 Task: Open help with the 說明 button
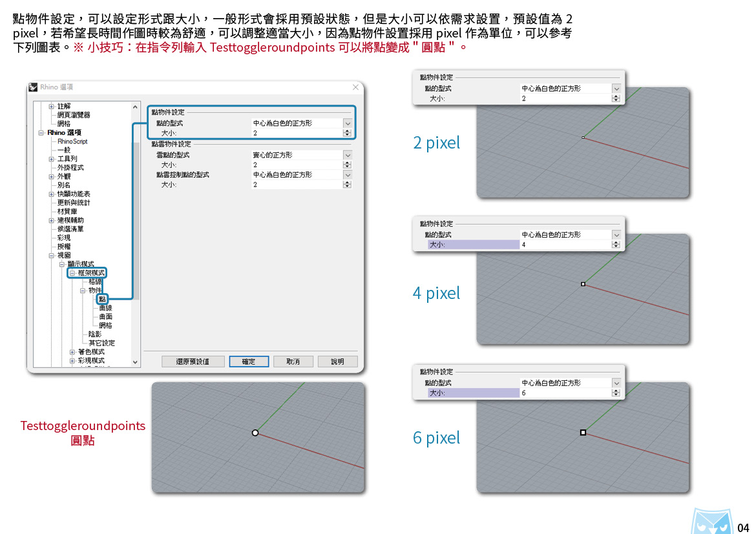click(x=337, y=362)
